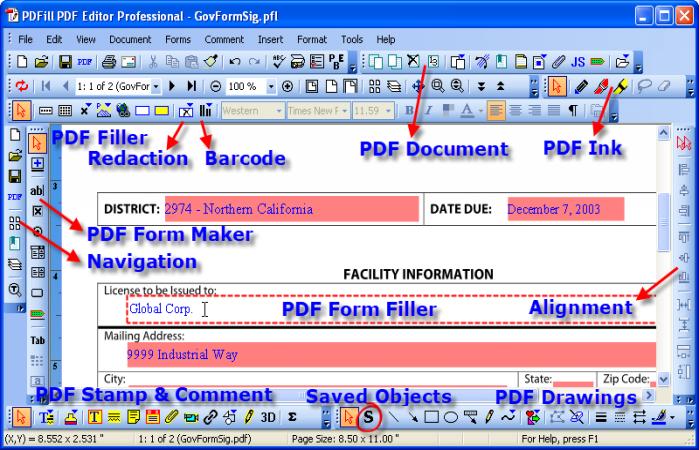699x450 pixels.
Task: Select the arrow line drawing tool
Action: pos(413,417)
